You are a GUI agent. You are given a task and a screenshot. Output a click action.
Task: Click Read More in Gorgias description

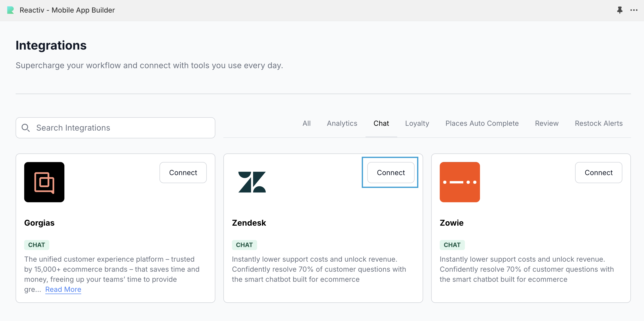[63, 289]
